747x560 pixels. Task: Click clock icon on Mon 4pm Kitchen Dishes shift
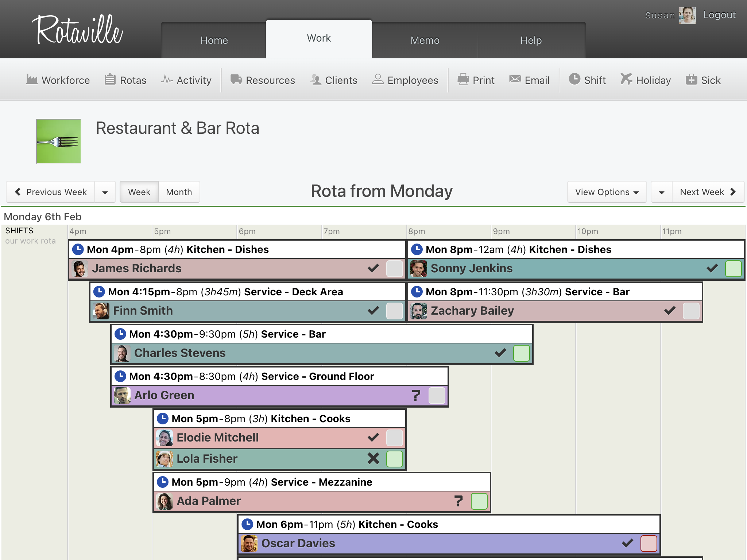pos(78,249)
